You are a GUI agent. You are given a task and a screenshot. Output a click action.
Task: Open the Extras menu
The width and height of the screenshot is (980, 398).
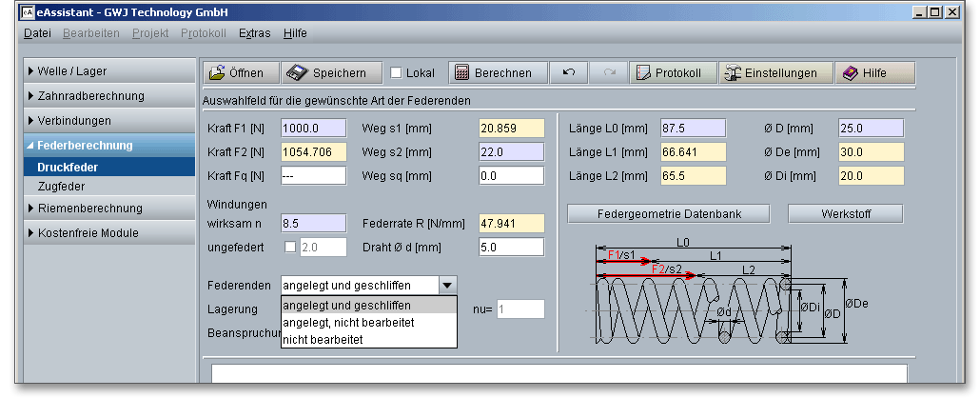[x=254, y=32]
